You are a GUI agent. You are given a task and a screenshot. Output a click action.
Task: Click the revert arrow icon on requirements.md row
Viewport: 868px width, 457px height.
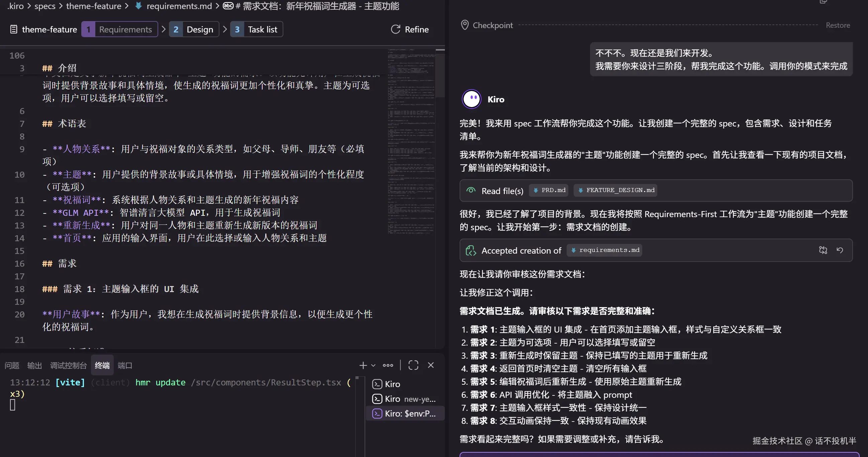tap(840, 250)
